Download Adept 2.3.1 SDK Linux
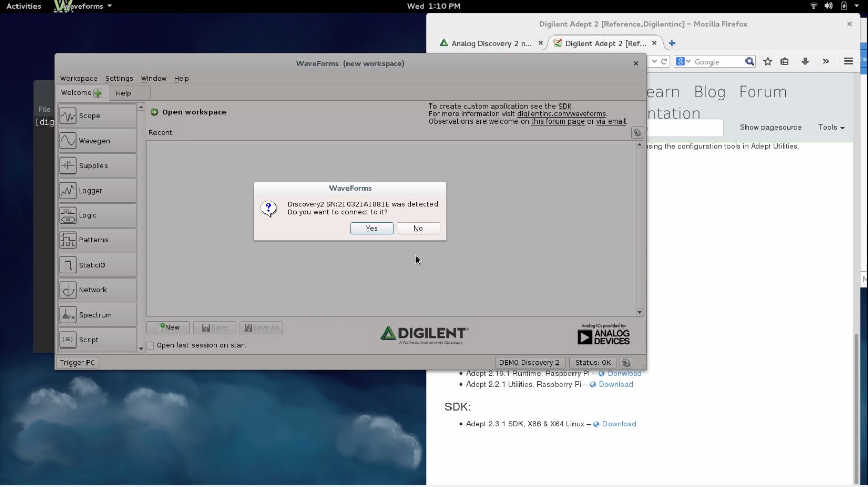868x487 pixels. click(x=619, y=424)
